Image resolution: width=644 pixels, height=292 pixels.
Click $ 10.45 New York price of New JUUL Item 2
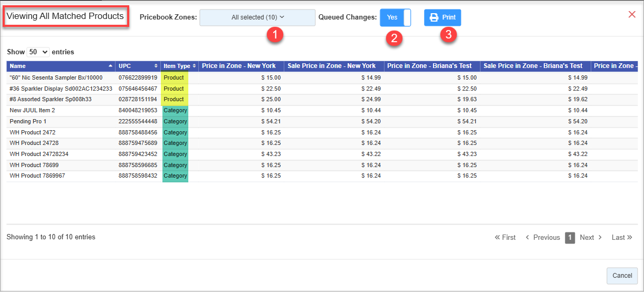[271, 110]
